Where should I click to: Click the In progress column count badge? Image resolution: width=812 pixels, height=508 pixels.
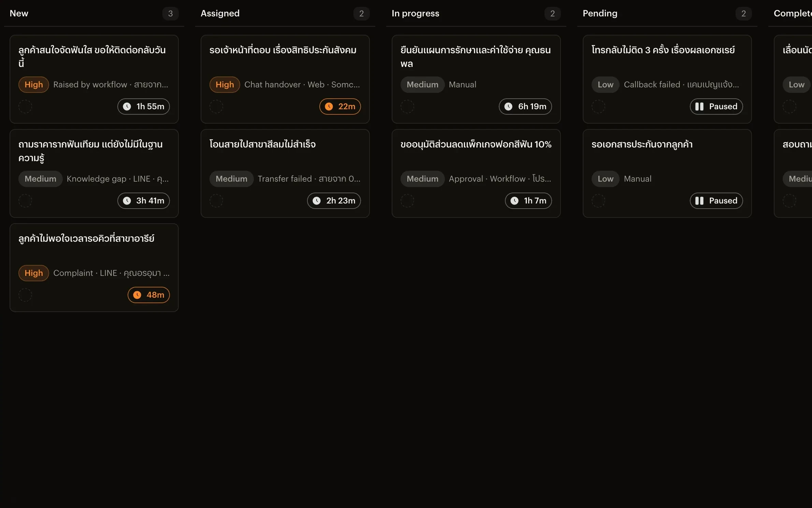tap(553, 14)
